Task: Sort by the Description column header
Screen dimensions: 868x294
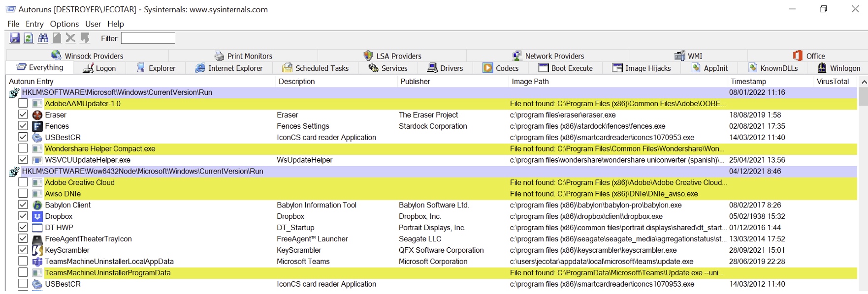Action: coord(336,82)
